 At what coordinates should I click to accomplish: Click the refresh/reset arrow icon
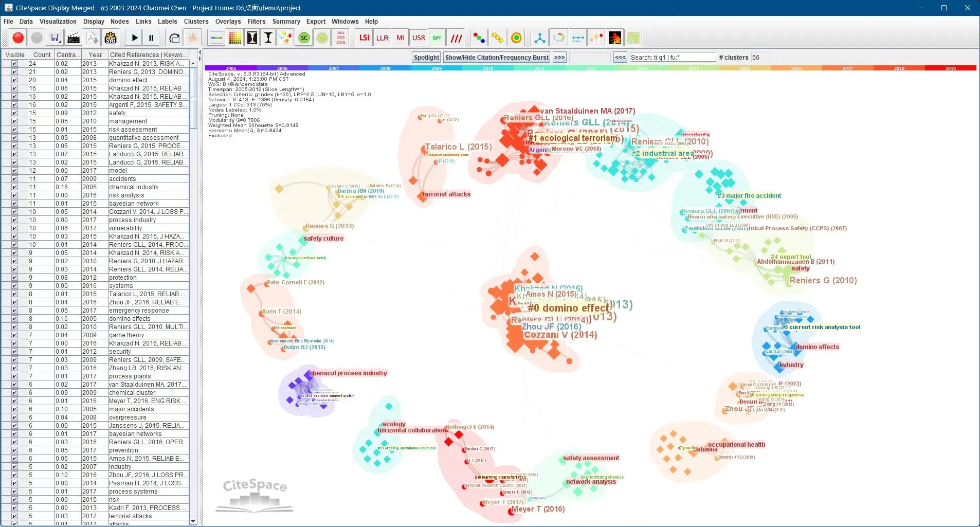point(174,38)
